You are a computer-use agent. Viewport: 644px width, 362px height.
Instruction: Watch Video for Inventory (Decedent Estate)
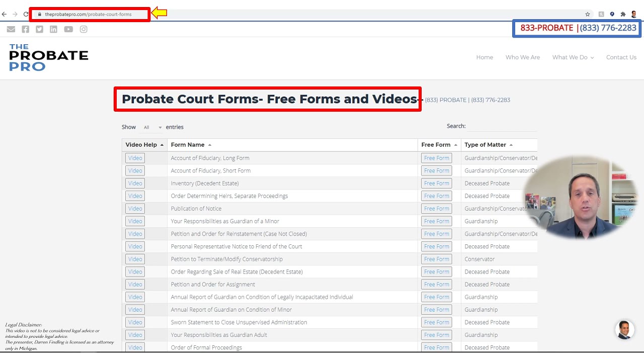click(x=135, y=183)
